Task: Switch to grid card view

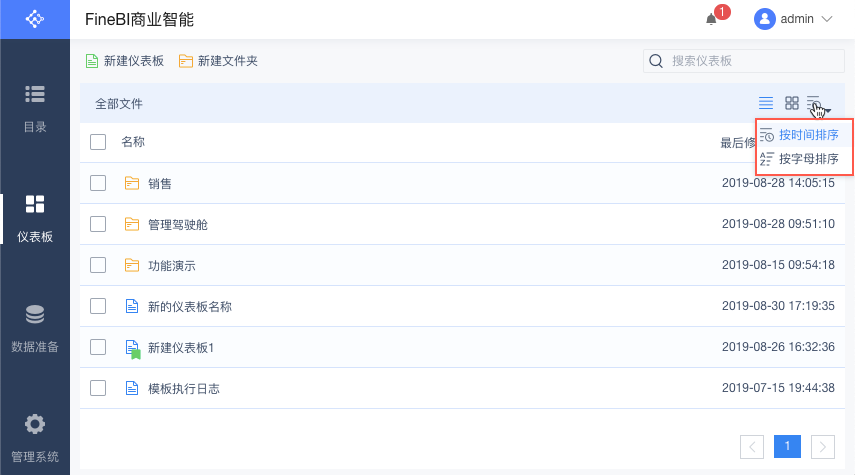Action: pos(792,103)
